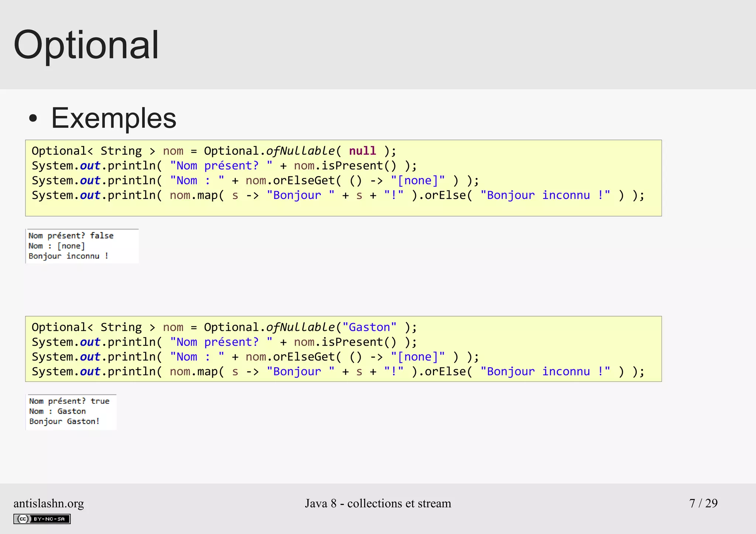
Task: Click output text 'Nom : [none]'
Action: click(x=57, y=246)
